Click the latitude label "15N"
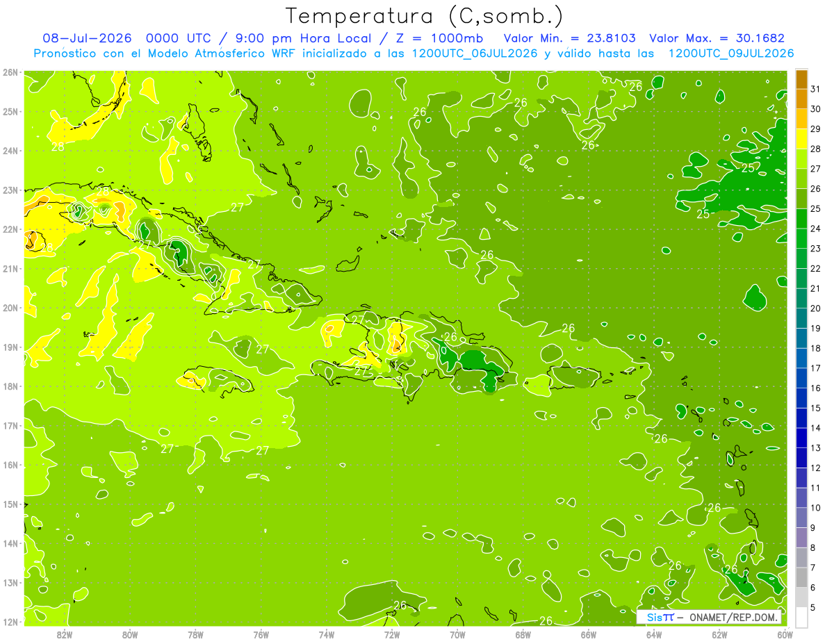This screenshot has width=834, height=644. [10, 504]
